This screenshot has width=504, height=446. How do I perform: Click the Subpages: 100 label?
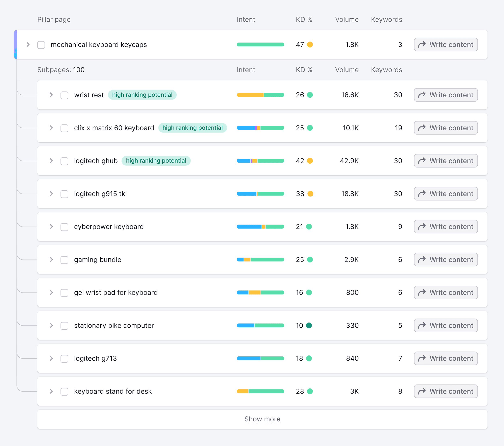[x=61, y=70]
